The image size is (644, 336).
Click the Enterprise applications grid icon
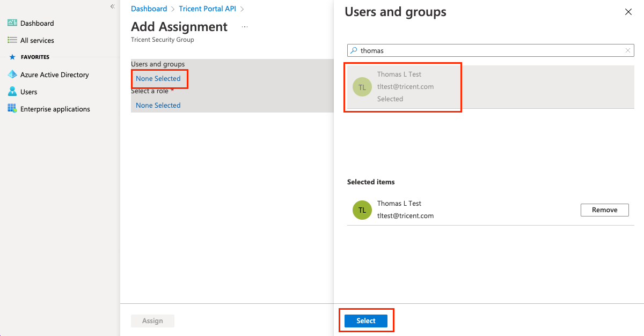[x=12, y=109]
